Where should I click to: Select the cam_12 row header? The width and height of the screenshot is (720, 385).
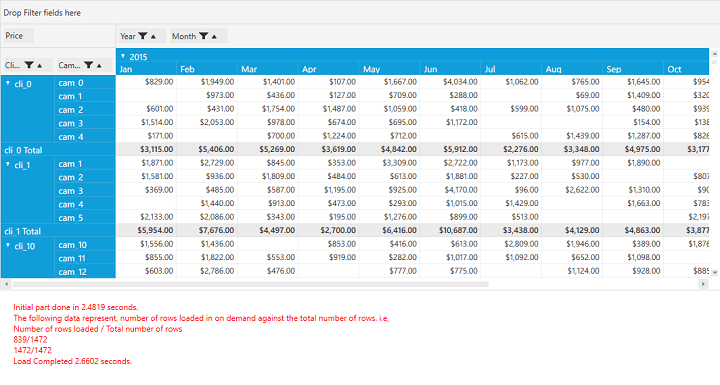[85, 272]
